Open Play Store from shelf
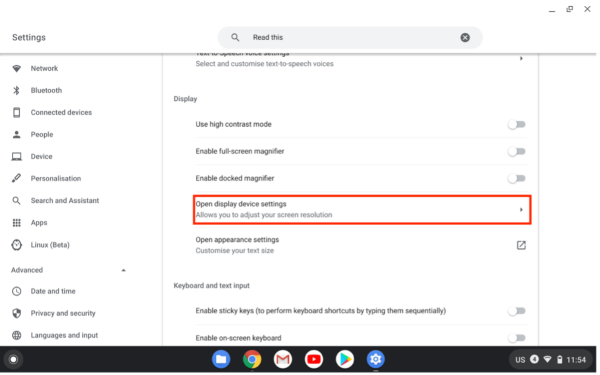 [345, 359]
